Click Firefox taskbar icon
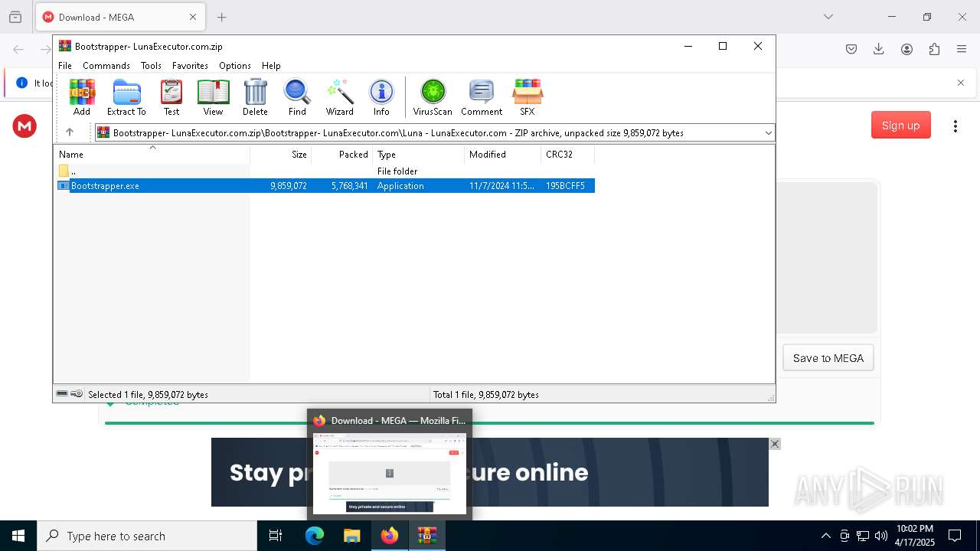Screen dimensions: 980x551 [x=390, y=536]
